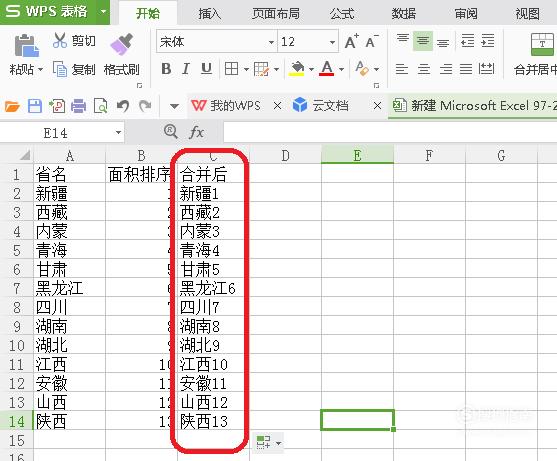Expand quick access toolbar dropdown
This screenshot has width=557, height=461.
(x=174, y=106)
